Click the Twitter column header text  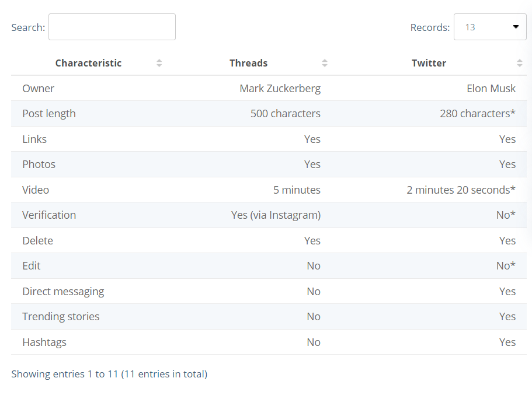tap(429, 63)
